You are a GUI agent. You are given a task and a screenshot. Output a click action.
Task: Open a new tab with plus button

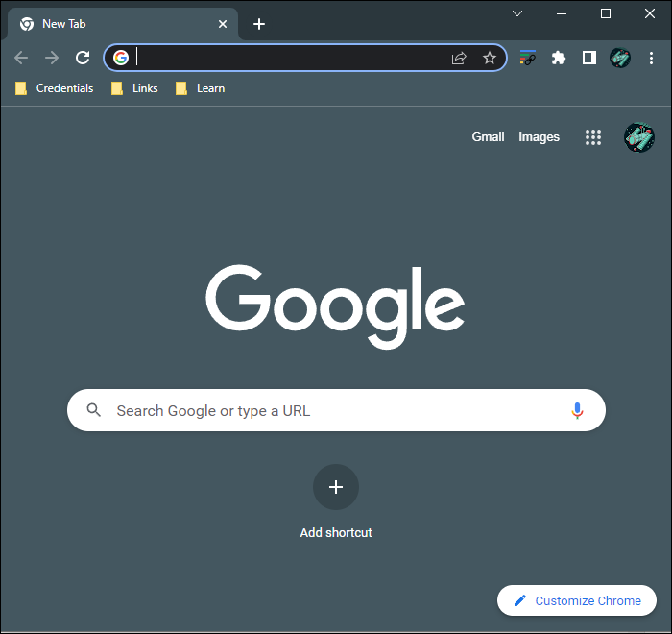pos(259,24)
